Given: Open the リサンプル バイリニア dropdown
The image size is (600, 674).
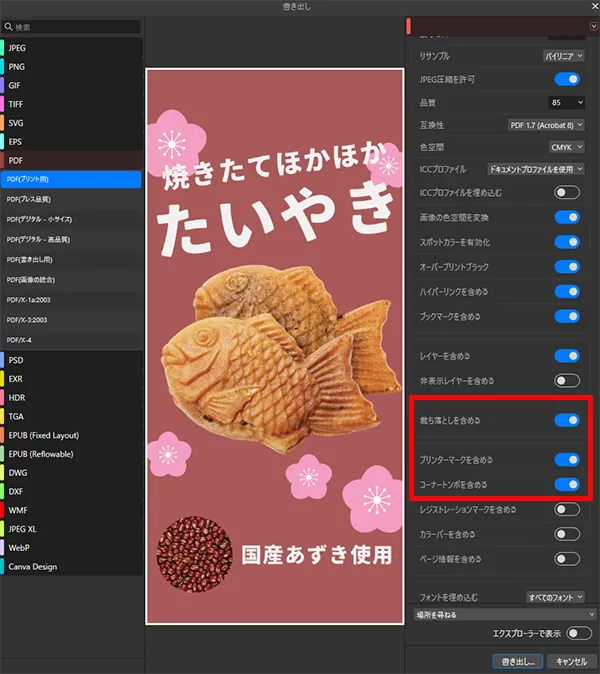Looking at the screenshot, I should (x=564, y=56).
